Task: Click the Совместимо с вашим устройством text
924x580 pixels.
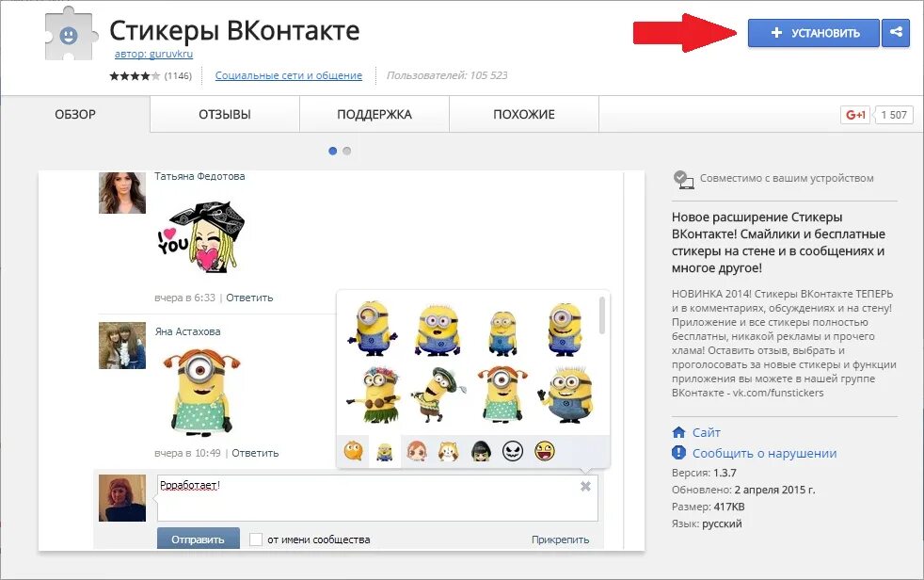Action: coord(787,178)
